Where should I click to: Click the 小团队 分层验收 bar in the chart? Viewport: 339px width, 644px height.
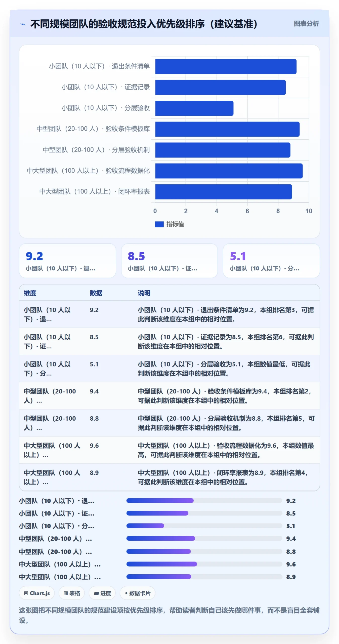click(x=194, y=108)
